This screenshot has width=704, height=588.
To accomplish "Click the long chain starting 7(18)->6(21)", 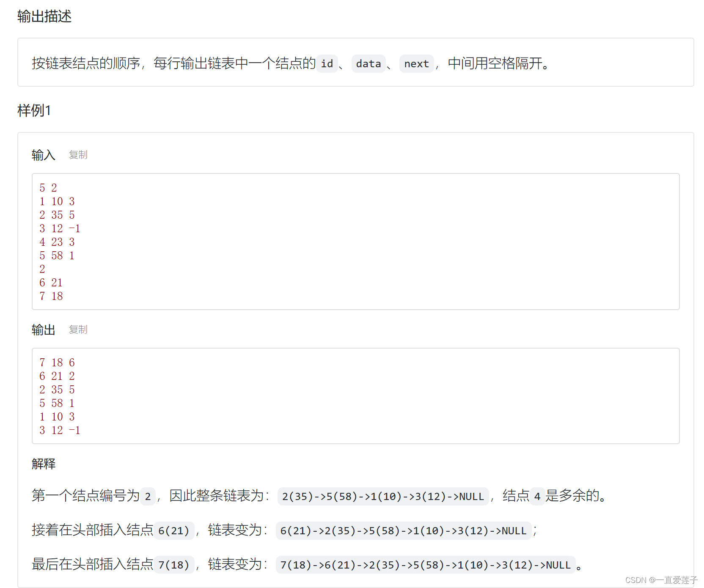I will pyautogui.click(x=426, y=565).
